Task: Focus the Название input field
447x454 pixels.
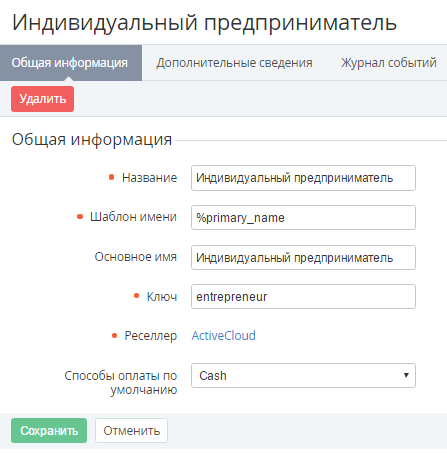Action: 303,178
